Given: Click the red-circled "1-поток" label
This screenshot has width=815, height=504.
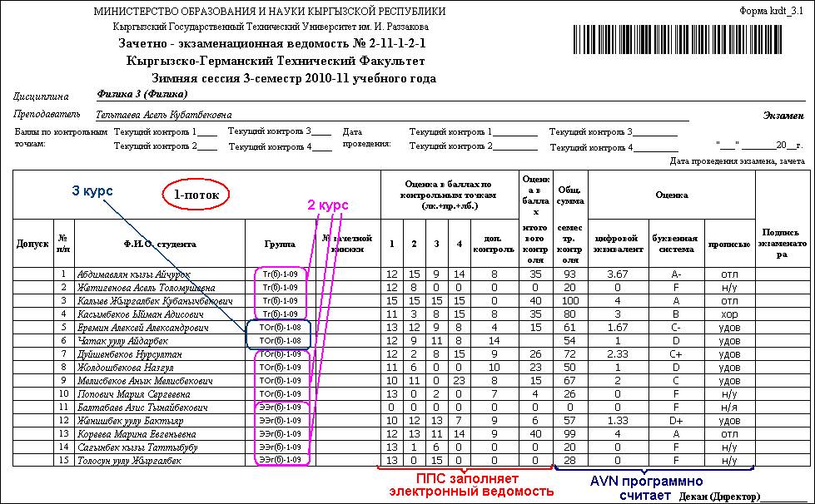Looking at the screenshot, I should [x=196, y=194].
